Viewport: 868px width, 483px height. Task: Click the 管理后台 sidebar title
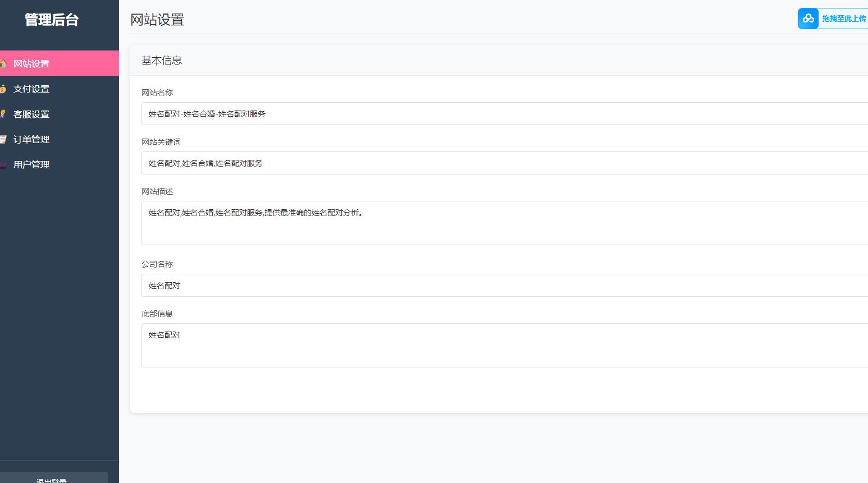[52, 20]
